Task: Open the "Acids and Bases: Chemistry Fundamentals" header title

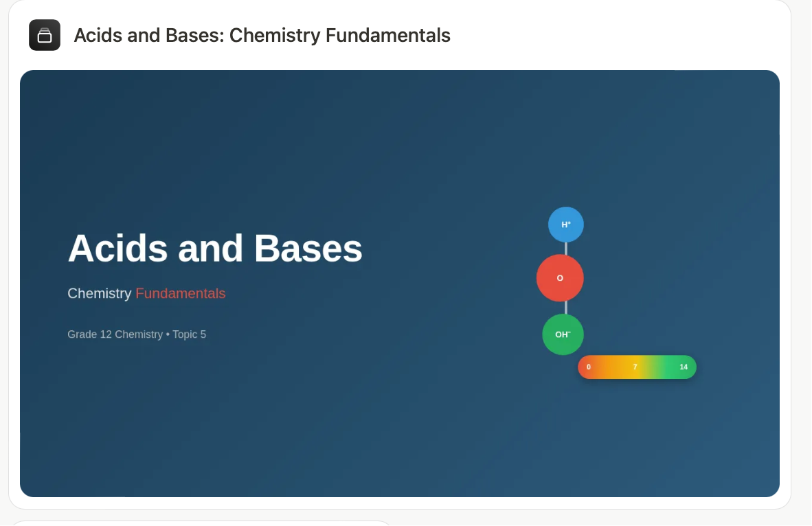Action: coord(262,35)
